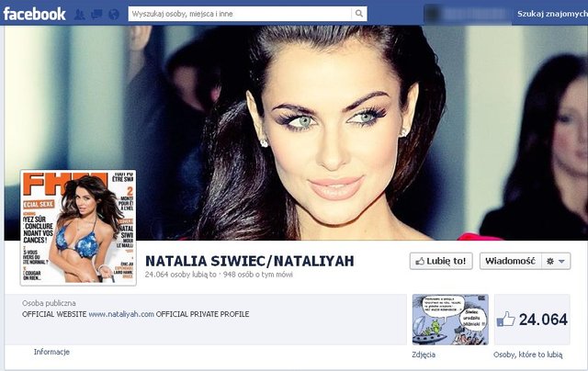Screen dimensions: 588x371
Task: Open the 'Informacje' link
Action: tap(51, 352)
